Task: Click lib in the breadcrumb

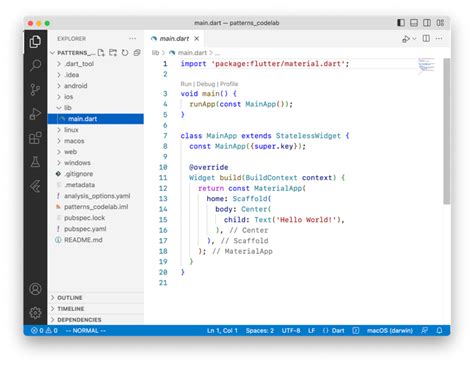Action: tap(155, 53)
